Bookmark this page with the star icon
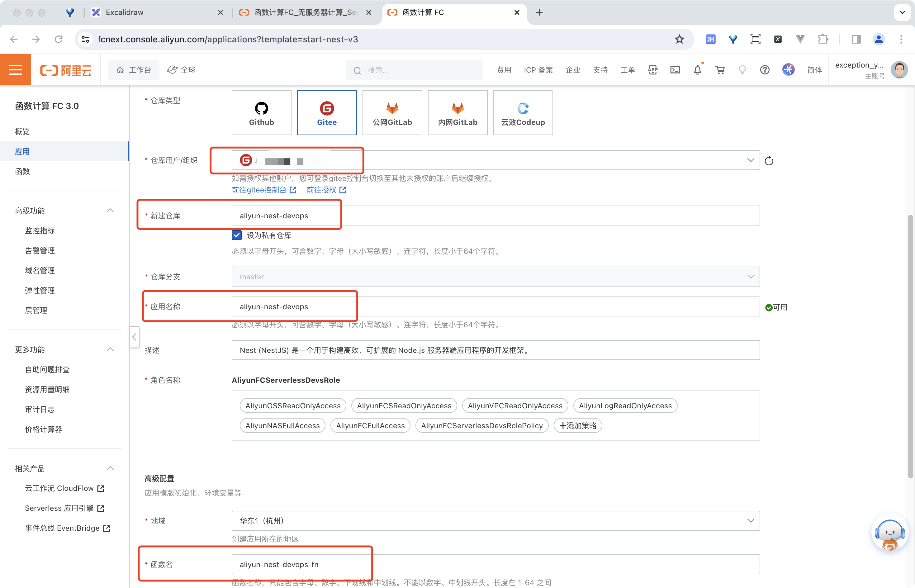Image resolution: width=915 pixels, height=588 pixels. coord(680,39)
